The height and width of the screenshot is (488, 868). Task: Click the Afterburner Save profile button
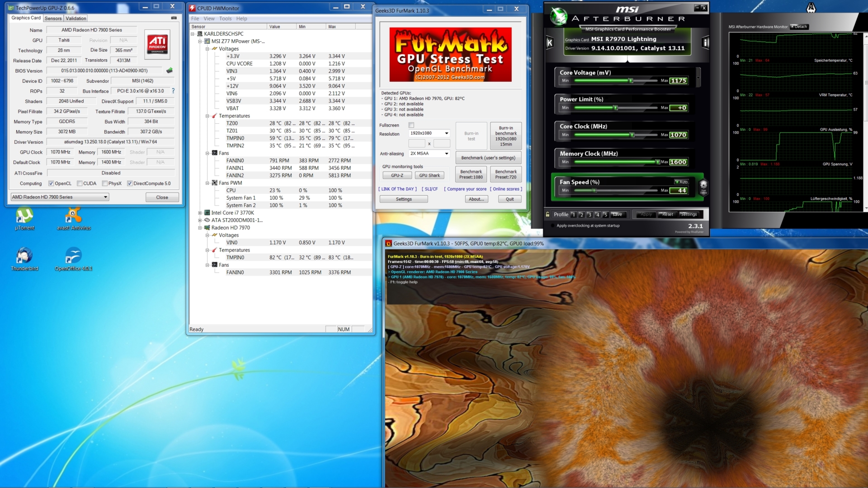[x=618, y=215]
